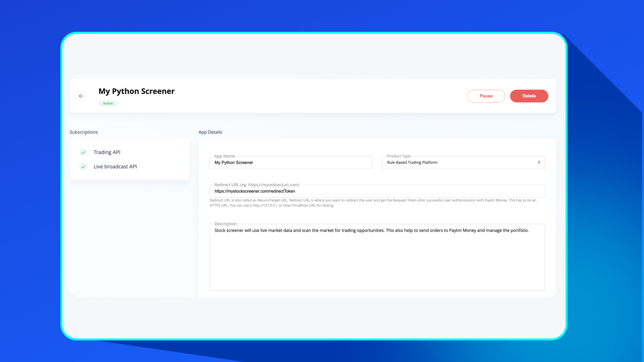Select the Live broadcast API subscription label
Image resolution: width=644 pixels, height=362 pixels.
tap(115, 167)
